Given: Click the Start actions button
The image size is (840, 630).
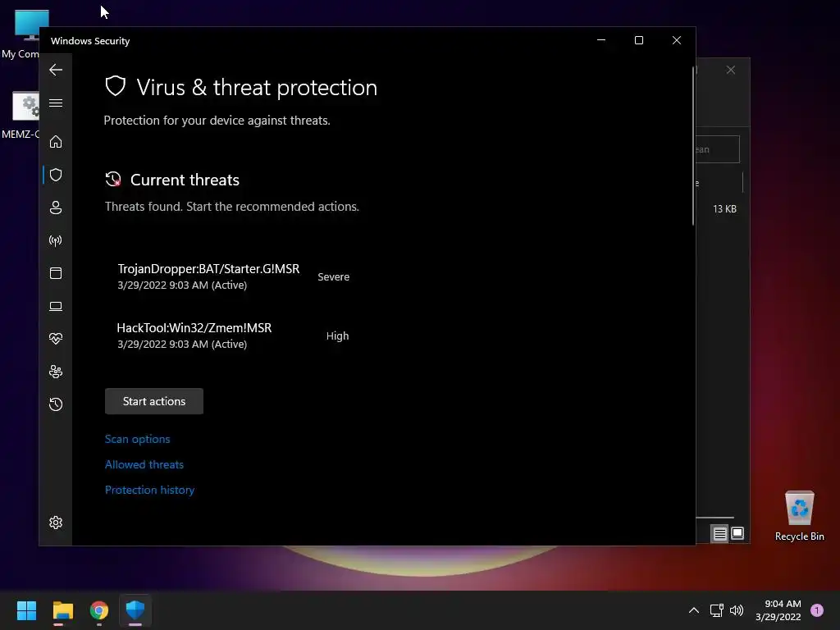Looking at the screenshot, I should (154, 401).
